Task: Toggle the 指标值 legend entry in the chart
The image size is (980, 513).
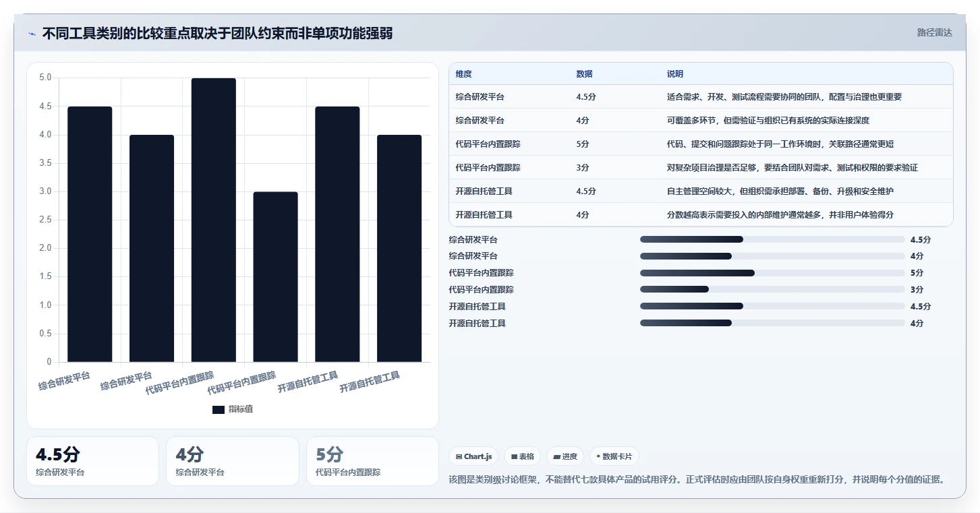Action: point(233,409)
